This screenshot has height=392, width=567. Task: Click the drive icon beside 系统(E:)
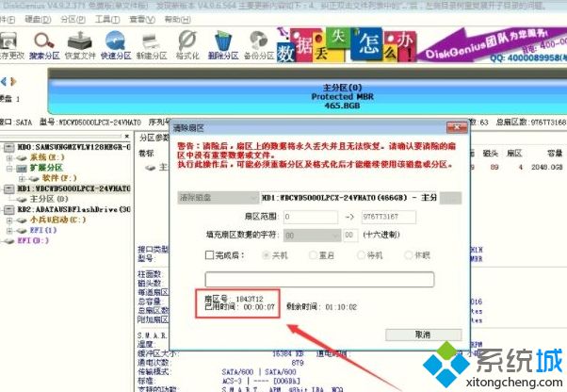tap(22, 157)
